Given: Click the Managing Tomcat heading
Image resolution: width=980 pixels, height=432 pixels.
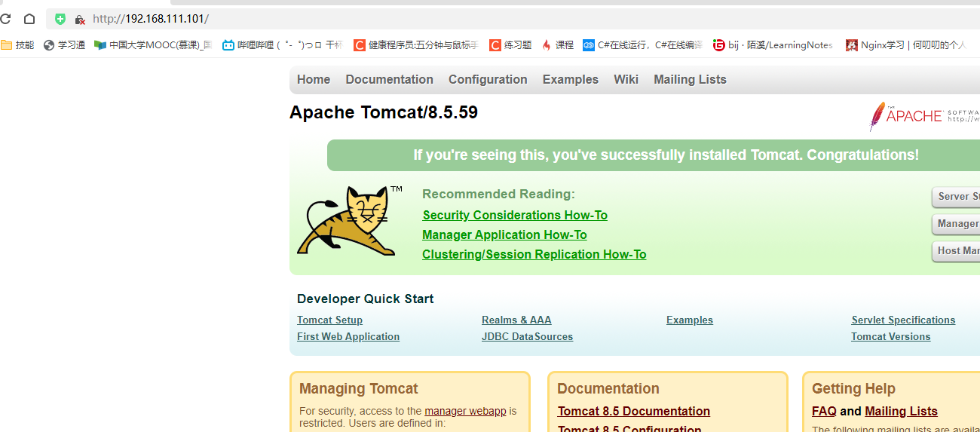Looking at the screenshot, I should point(358,389).
